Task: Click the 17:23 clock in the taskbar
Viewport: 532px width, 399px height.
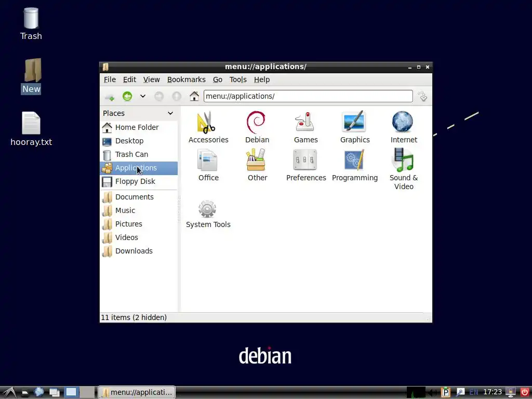Action: pos(493,392)
